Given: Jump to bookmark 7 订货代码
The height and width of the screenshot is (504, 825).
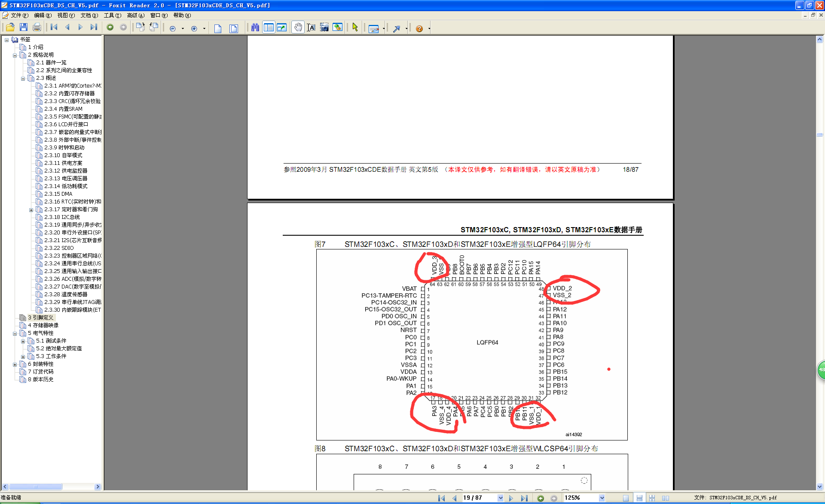Looking at the screenshot, I should tap(41, 372).
